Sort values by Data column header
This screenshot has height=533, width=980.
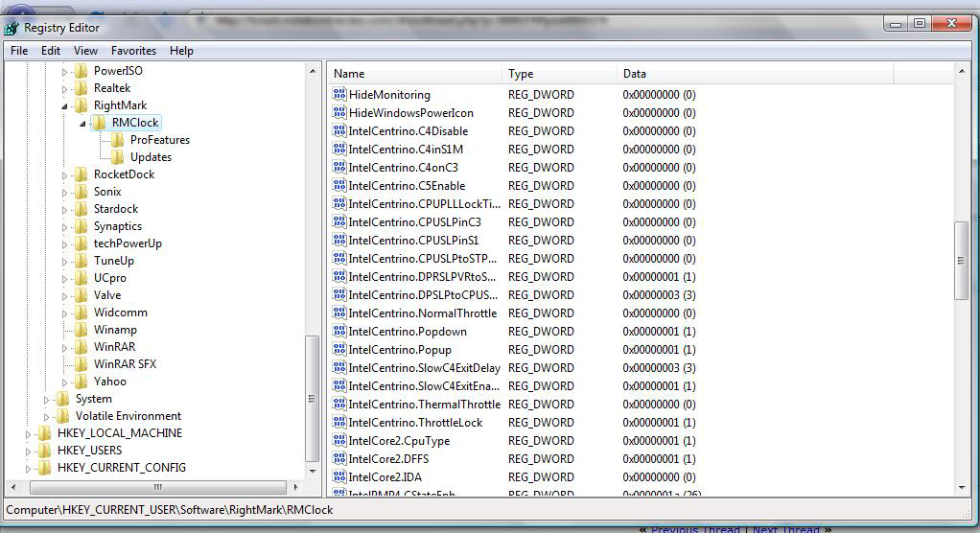(755, 74)
